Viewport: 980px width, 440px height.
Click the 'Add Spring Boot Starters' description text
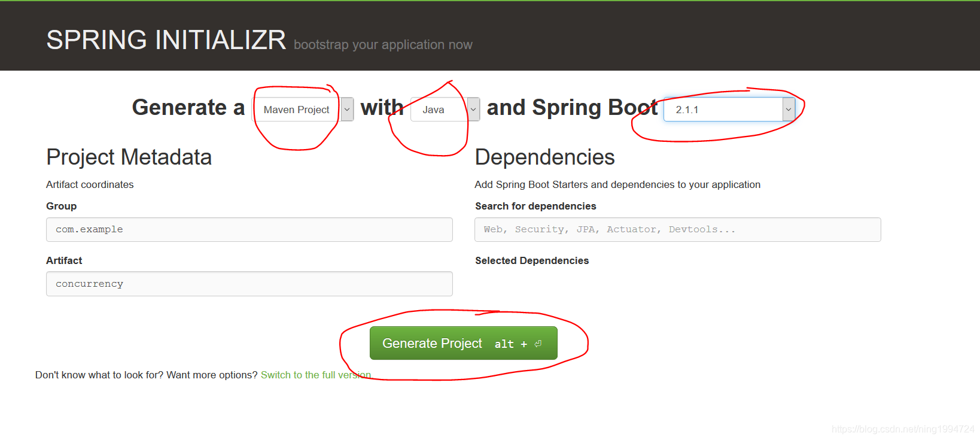[x=617, y=185]
